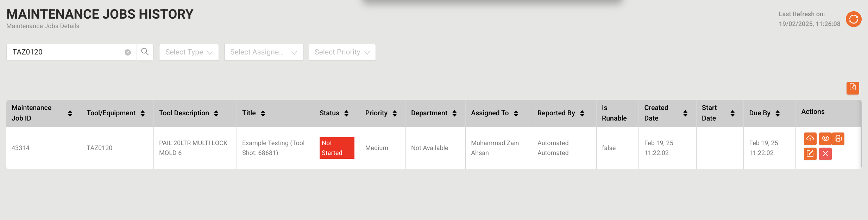This screenshot has height=220, width=868.
Task: Sort table by Status column
Action: click(346, 113)
